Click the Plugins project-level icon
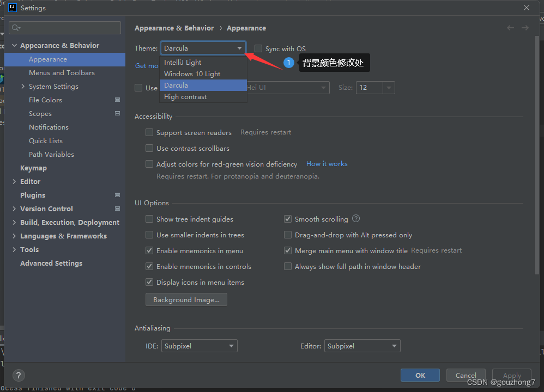The width and height of the screenshot is (544, 392). 117,195
